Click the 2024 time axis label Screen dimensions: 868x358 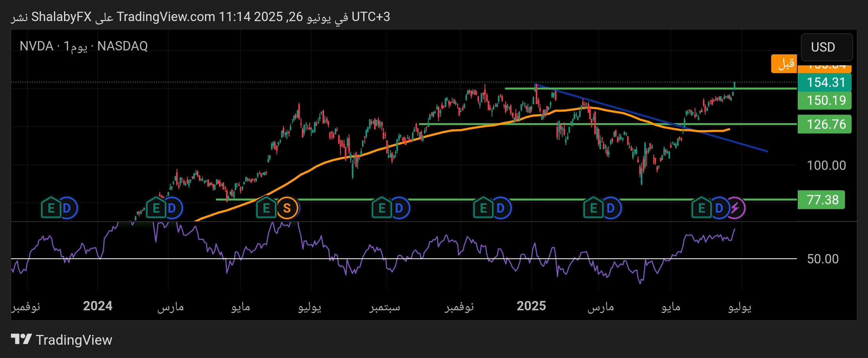point(98,306)
